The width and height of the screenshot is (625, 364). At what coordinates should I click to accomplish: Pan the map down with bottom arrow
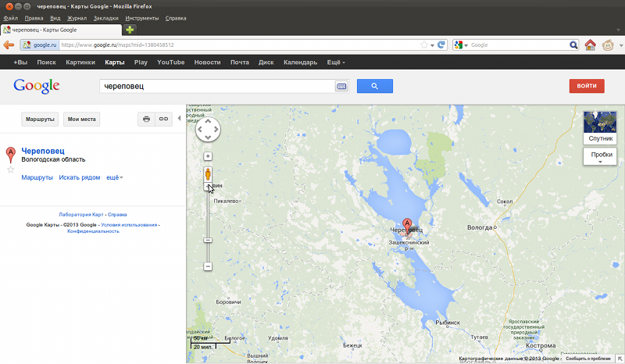208,137
